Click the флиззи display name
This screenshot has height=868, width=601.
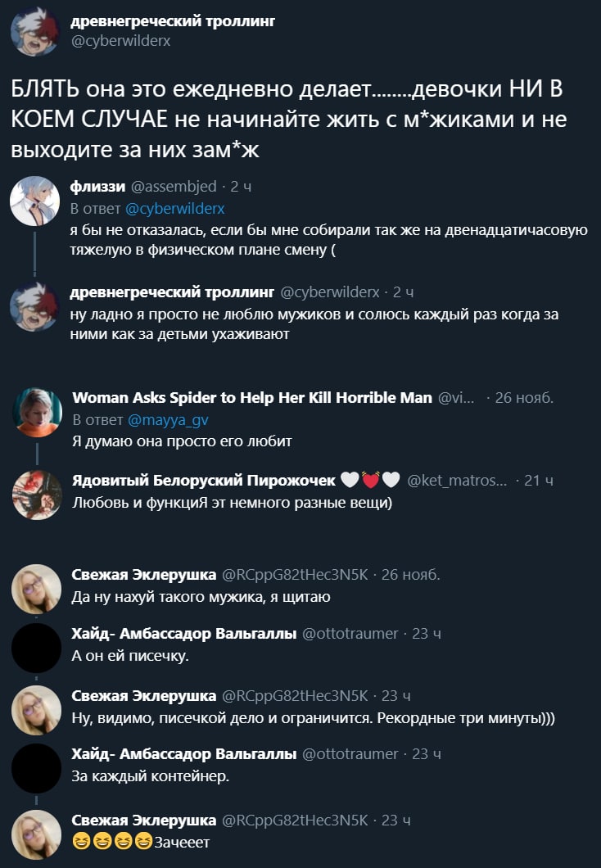(x=98, y=187)
